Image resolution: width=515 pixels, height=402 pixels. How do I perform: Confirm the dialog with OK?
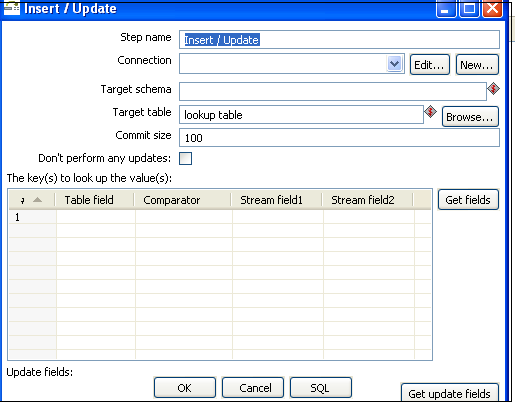point(185,388)
